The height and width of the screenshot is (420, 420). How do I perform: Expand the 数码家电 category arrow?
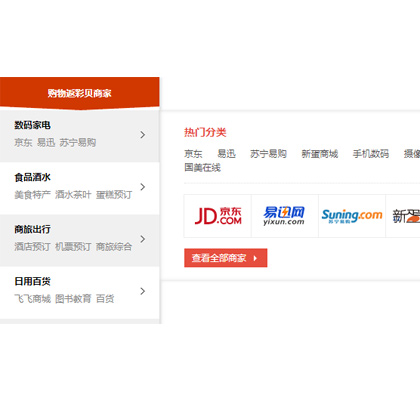point(143,135)
